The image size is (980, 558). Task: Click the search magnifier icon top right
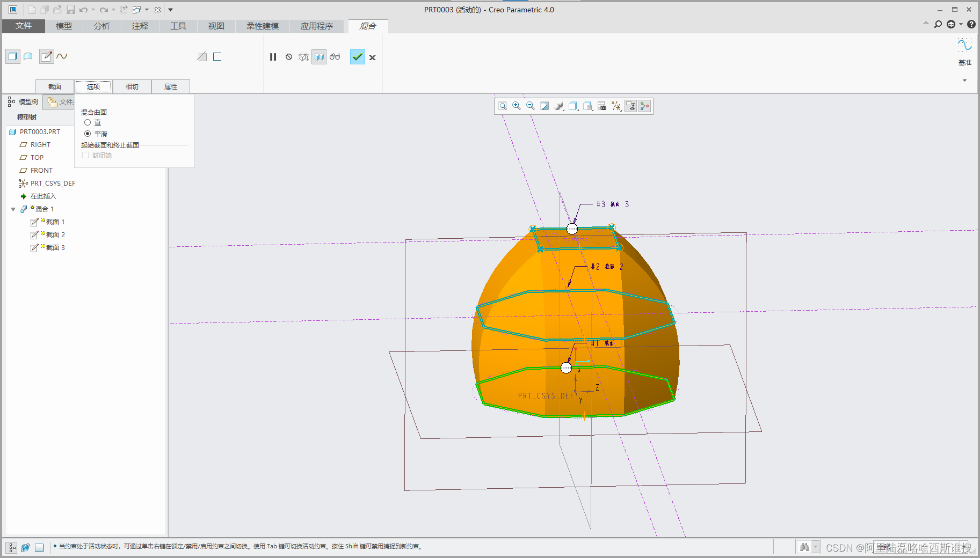tap(938, 24)
